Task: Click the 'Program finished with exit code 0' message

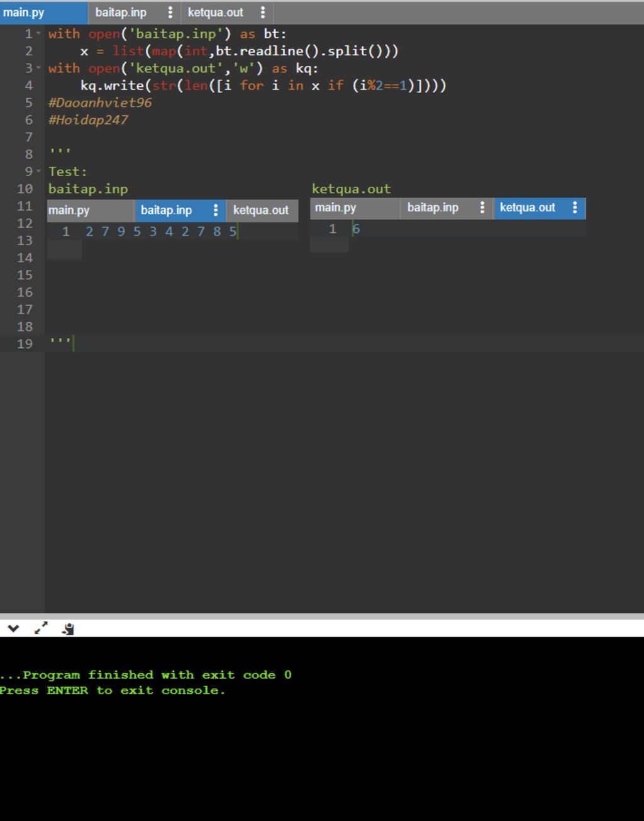Action: [x=146, y=675]
